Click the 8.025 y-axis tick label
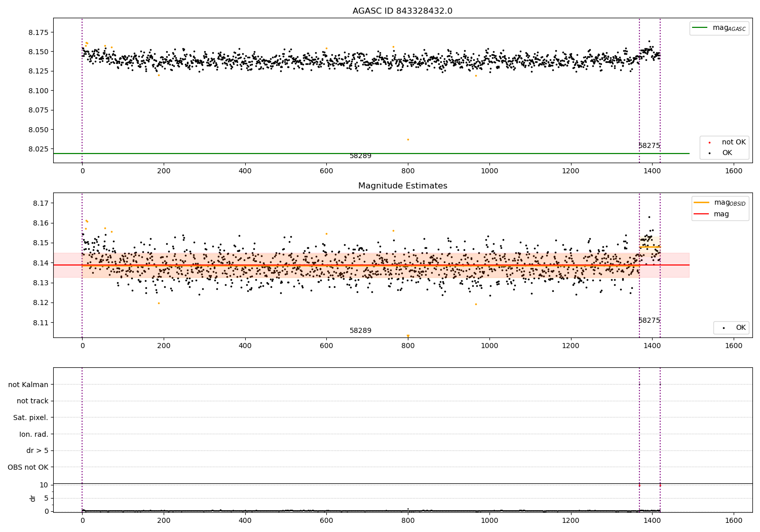This screenshot has width=760, height=532. (38, 149)
